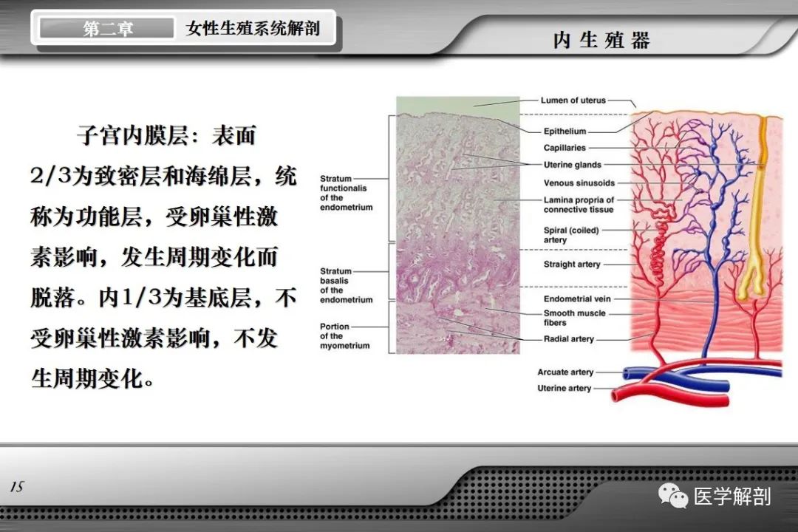
Task: Click the line '脱落。内1/3为基底层，不'
Action: 163,298
